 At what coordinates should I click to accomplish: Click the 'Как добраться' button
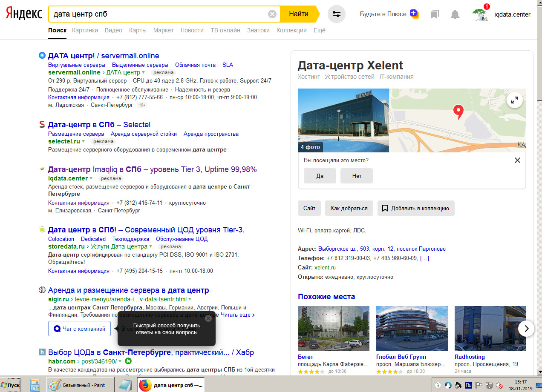tap(349, 208)
